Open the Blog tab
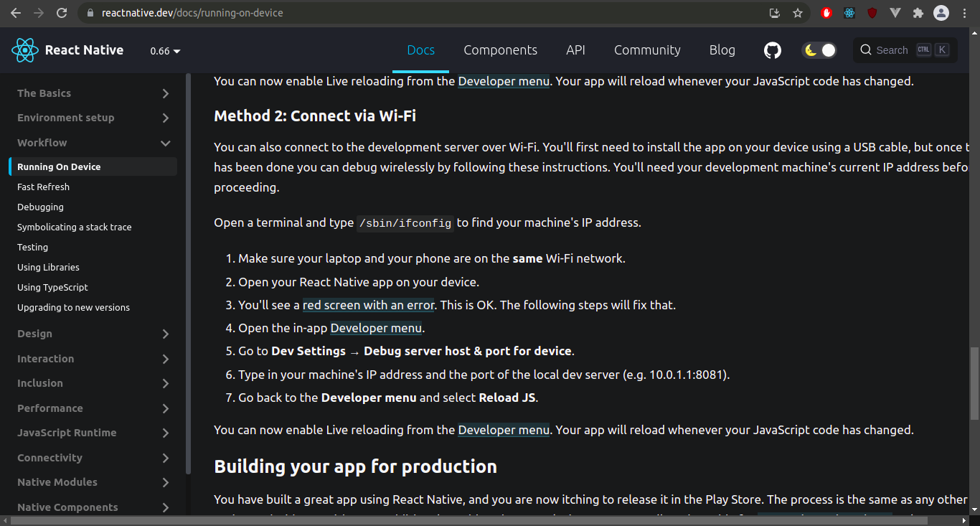Image resolution: width=980 pixels, height=526 pixels. pos(722,50)
